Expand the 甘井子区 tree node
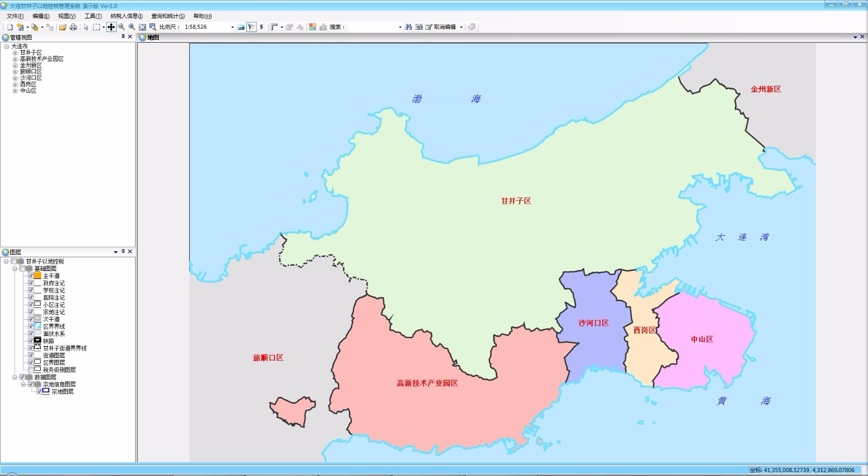The height and width of the screenshot is (476, 868). tap(15, 53)
